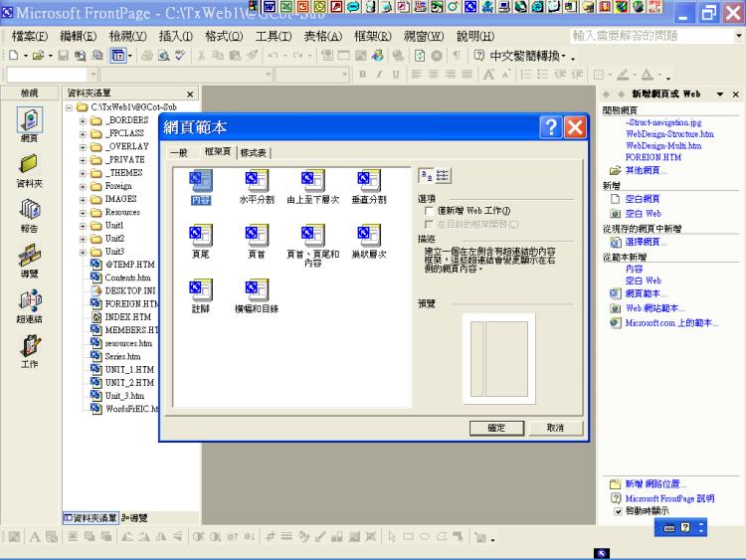Viewport: 746px width, 560px height.
Task: Open the task pane title dropdown arrow
Action: point(720,93)
